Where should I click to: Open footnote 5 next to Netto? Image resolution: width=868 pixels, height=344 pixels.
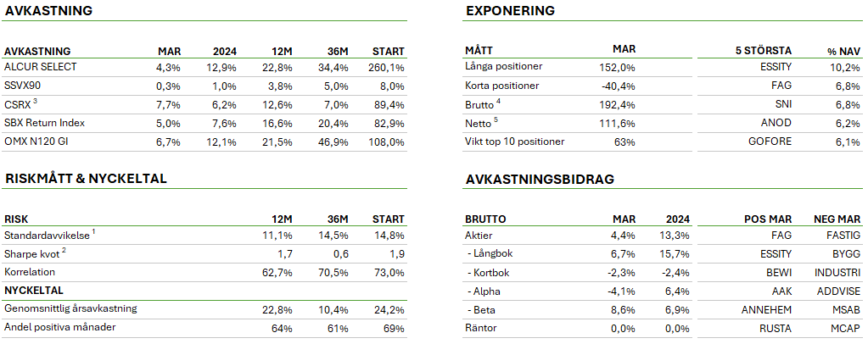click(498, 120)
